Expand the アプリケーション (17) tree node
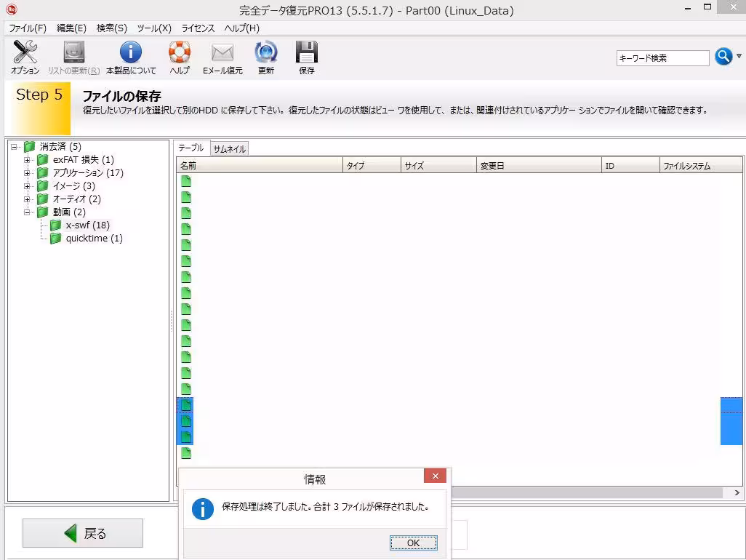The image size is (746, 560). 28,173
